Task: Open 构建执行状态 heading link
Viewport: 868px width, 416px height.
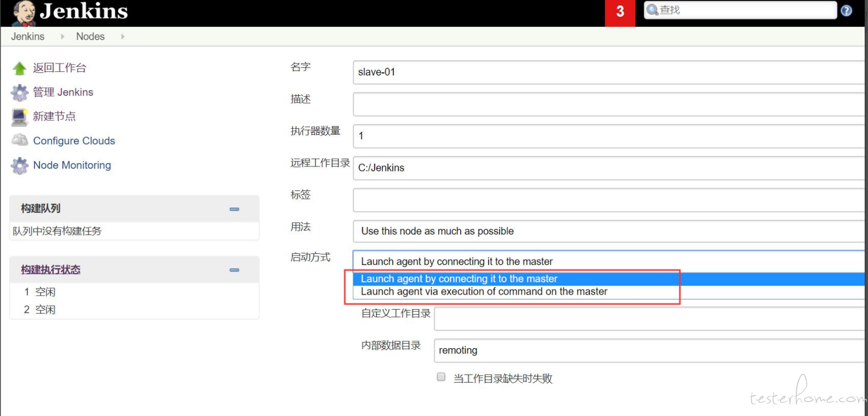Action: click(51, 270)
